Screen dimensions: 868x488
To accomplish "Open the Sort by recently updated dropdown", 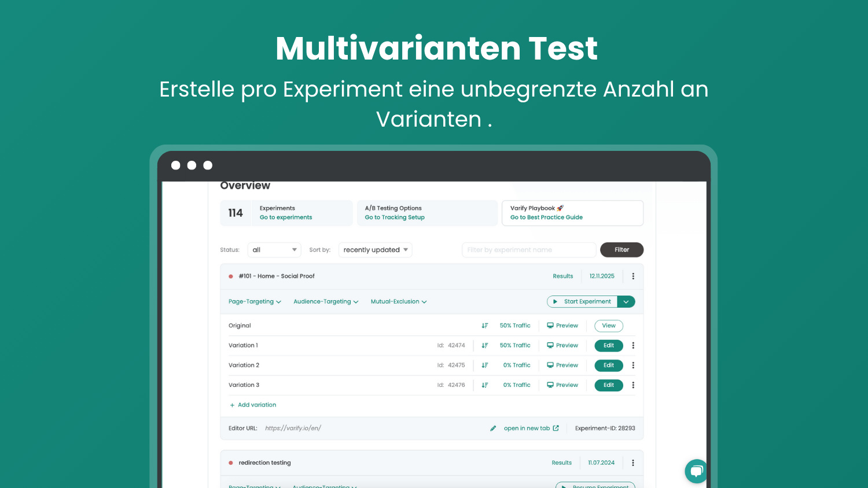I will pos(376,250).
